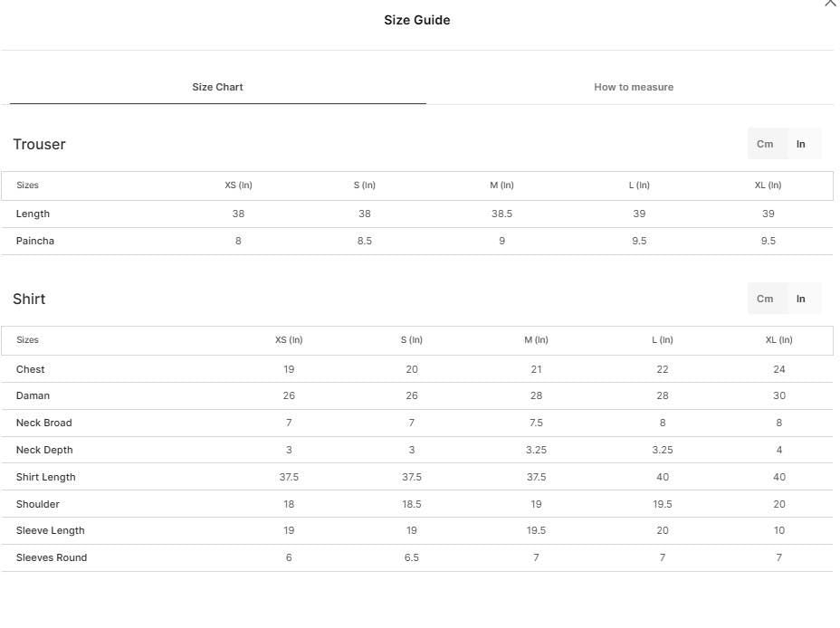Click the XL (In) column header in Shirt table
The height and width of the screenshot is (628, 840).
click(779, 340)
